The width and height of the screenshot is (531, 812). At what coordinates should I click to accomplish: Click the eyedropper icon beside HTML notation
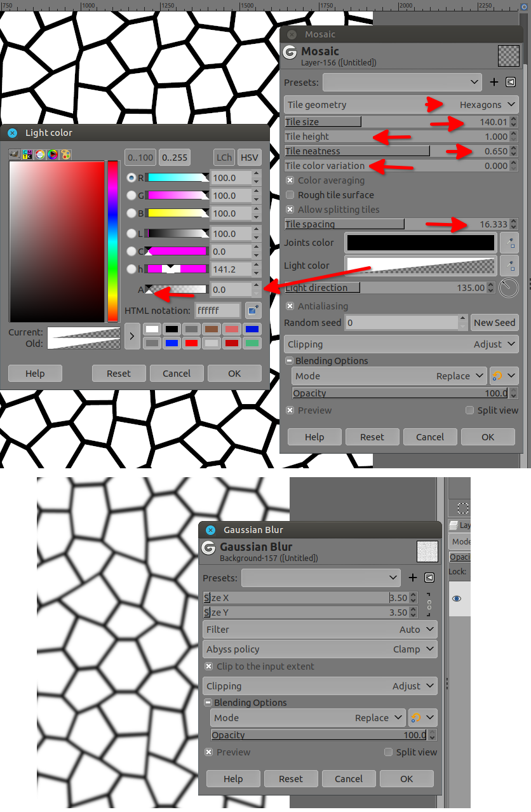(x=253, y=310)
